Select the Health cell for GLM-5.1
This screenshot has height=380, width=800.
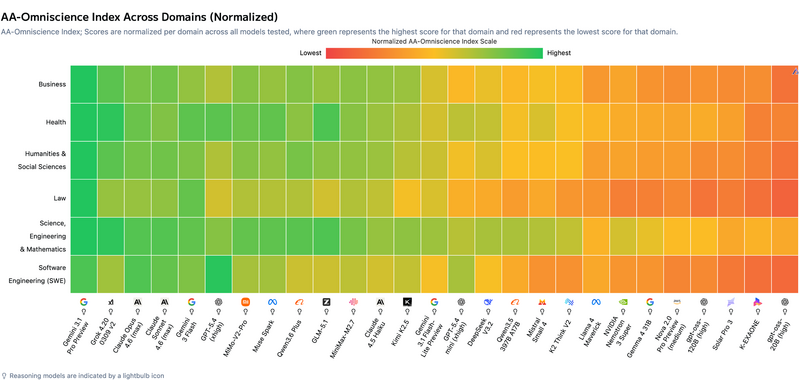(327, 122)
